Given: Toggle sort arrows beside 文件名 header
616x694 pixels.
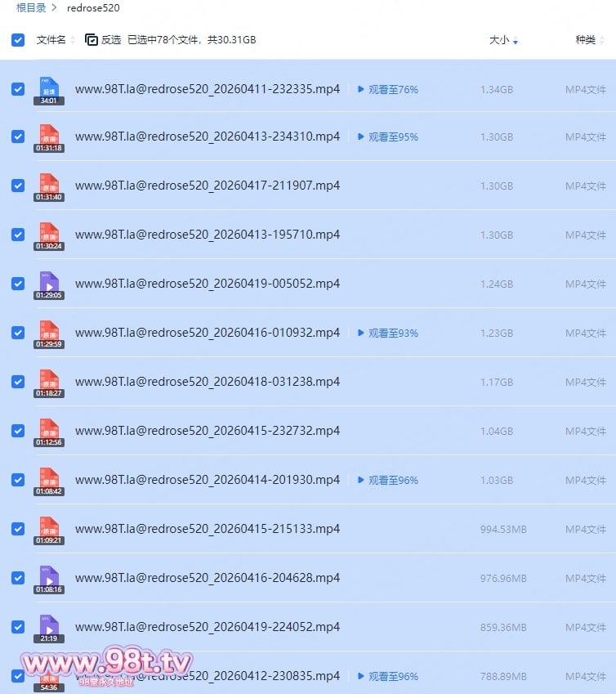Looking at the screenshot, I should point(73,40).
